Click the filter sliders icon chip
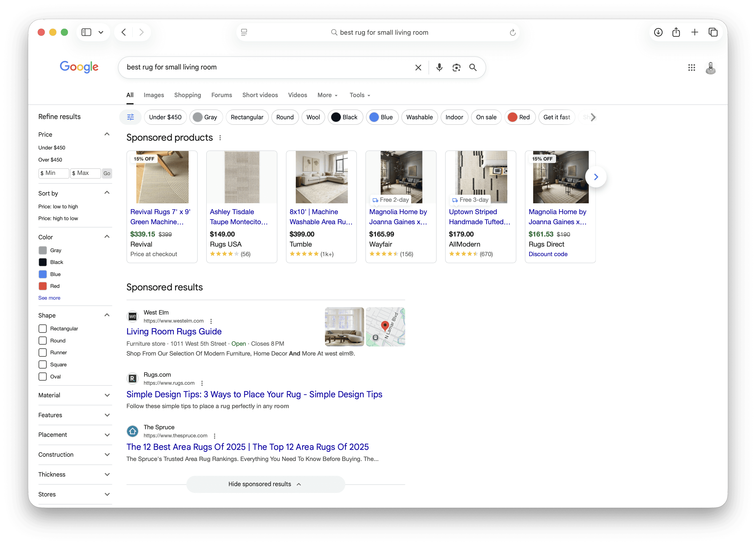Viewport: 756px width, 545px height. (x=130, y=117)
